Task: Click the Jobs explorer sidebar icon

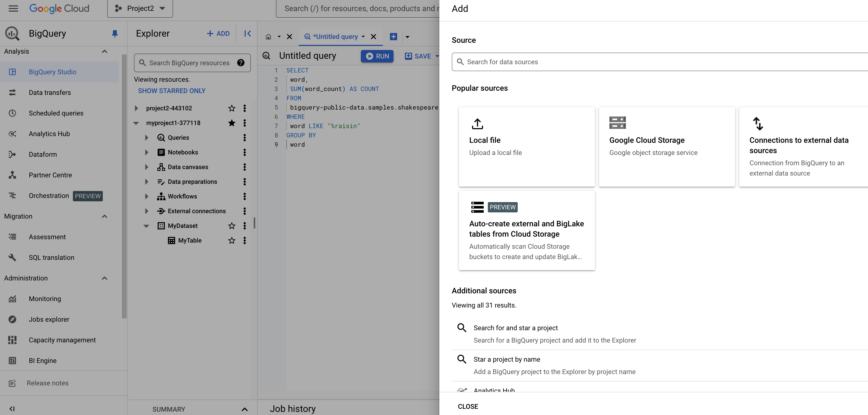Action: coord(12,319)
